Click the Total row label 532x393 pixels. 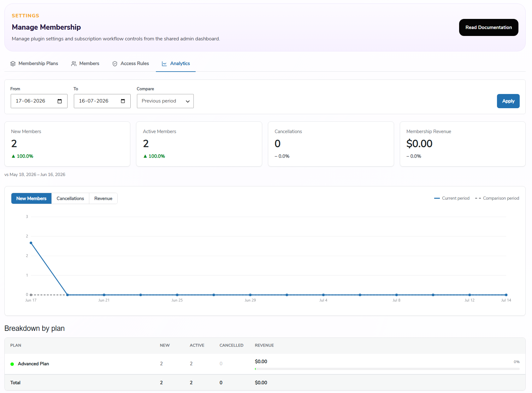tap(15, 383)
